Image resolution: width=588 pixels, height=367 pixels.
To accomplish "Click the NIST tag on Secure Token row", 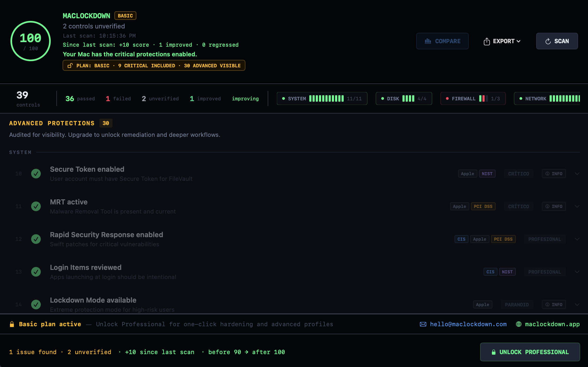I will tap(487, 174).
